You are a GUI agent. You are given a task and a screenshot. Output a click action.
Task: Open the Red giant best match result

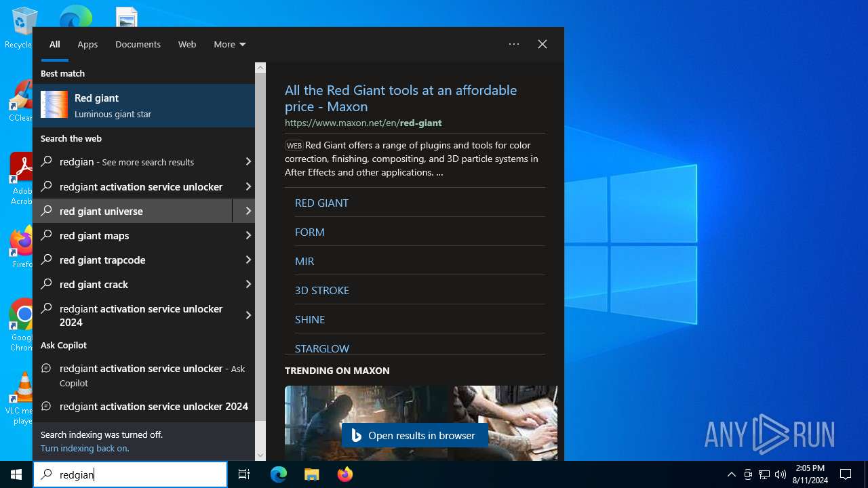click(x=144, y=106)
